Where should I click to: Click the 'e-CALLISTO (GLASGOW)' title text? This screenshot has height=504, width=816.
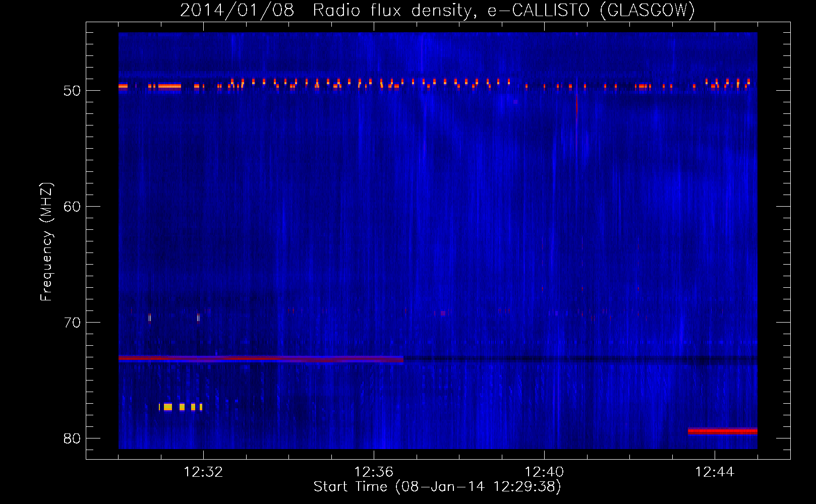591,11
